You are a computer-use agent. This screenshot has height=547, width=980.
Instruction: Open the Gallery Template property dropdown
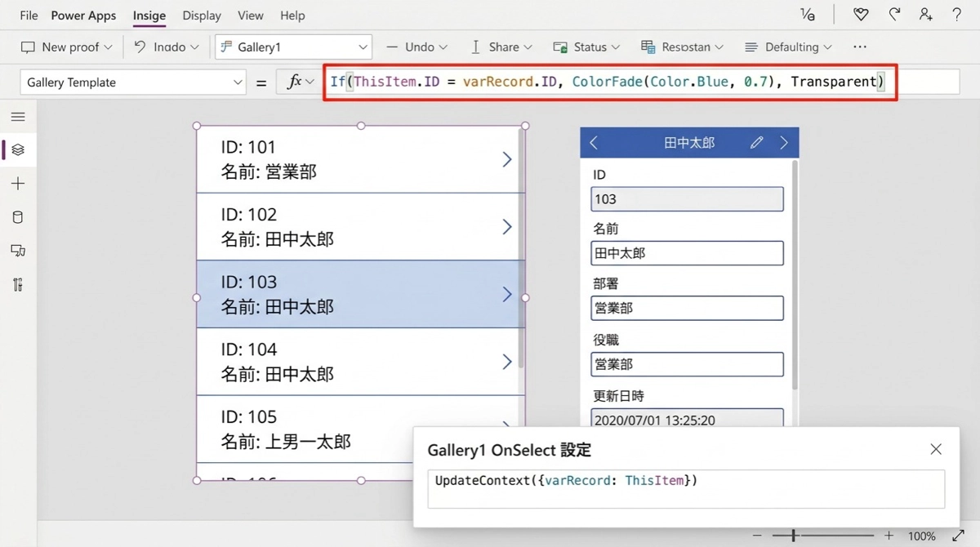pos(133,82)
